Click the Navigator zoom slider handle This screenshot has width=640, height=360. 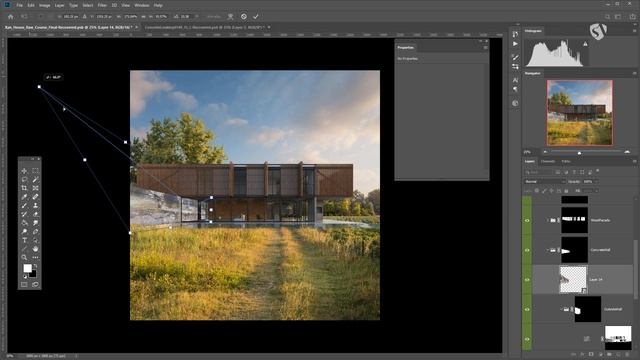point(579,153)
